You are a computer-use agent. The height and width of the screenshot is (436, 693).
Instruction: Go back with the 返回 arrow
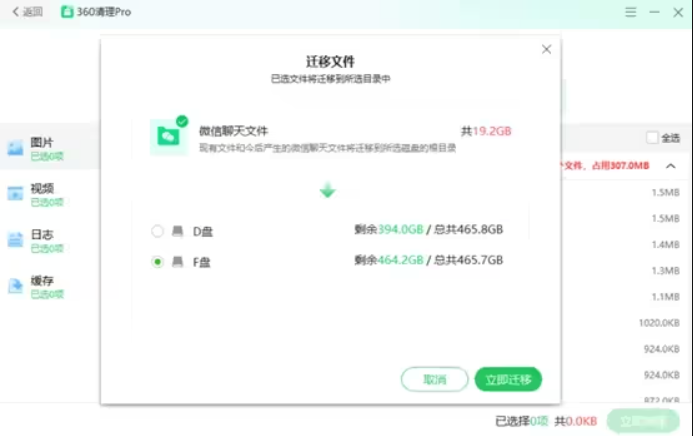coord(27,12)
